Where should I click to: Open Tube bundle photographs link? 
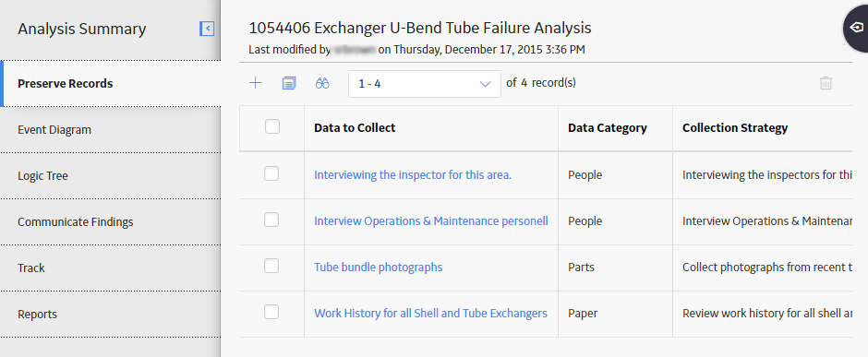tap(378, 268)
